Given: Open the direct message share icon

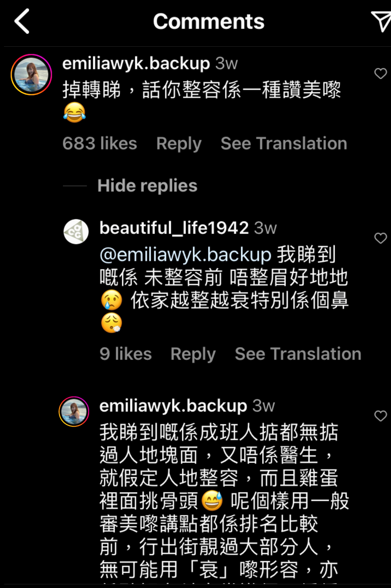Looking at the screenshot, I should pos(381,21).
